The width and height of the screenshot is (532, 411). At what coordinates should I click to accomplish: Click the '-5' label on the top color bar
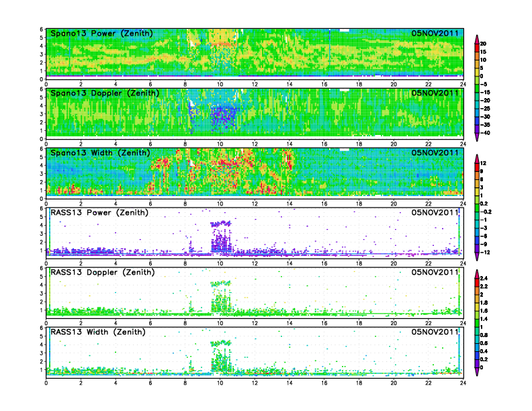click(484, 84)
